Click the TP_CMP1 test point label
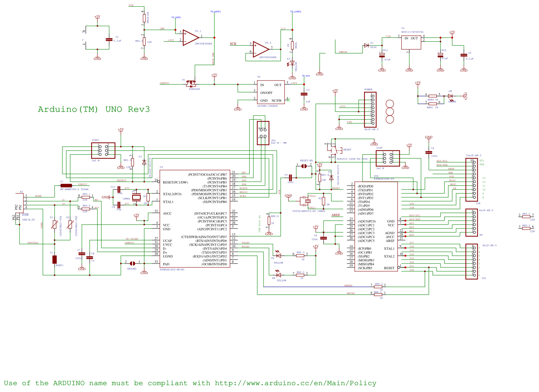The image size is (539, 392). [176, 18]
